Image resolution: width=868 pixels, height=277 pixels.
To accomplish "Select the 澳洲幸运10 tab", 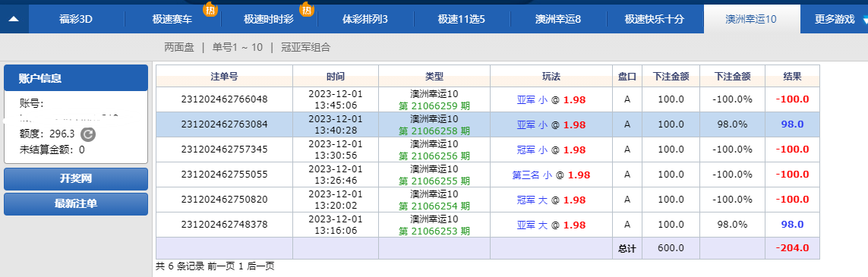I will click(751, 19).
